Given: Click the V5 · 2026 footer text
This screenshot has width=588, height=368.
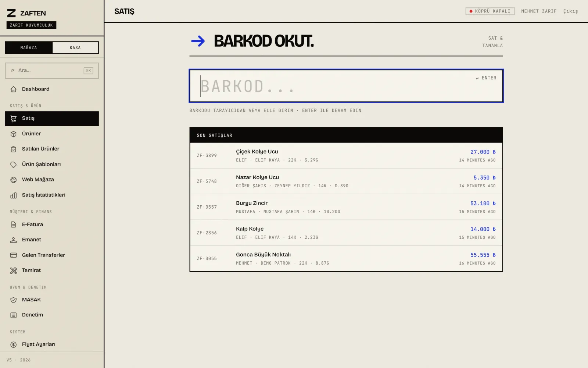Looking at the screenshot, I should coord(18,360).
